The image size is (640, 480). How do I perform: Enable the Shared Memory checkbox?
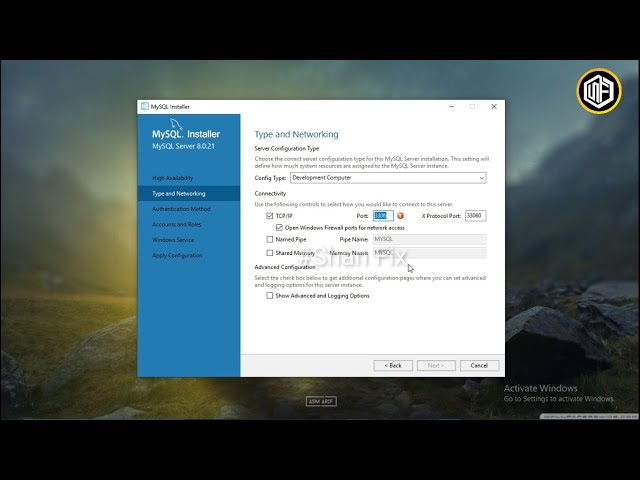(x=270, y=253)
